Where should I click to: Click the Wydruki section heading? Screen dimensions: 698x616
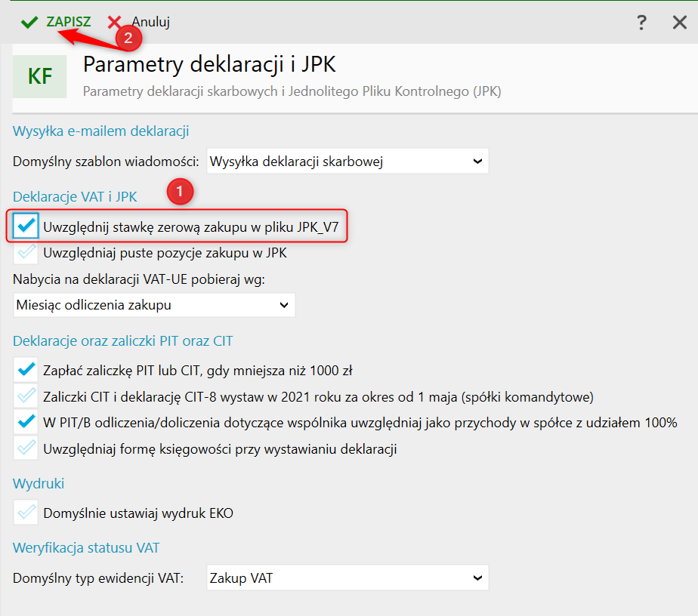tap(39, 483)
